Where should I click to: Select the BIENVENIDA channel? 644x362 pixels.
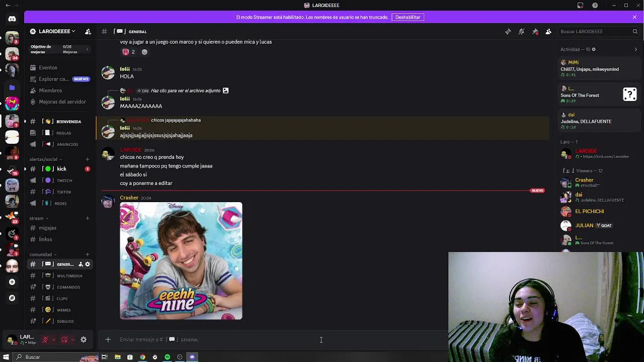tap(59, 121)
